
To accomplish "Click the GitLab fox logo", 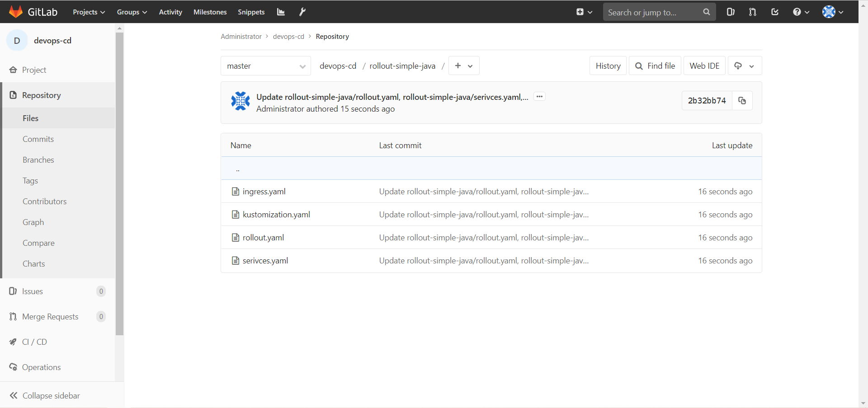I will click(x=16, y=12).
